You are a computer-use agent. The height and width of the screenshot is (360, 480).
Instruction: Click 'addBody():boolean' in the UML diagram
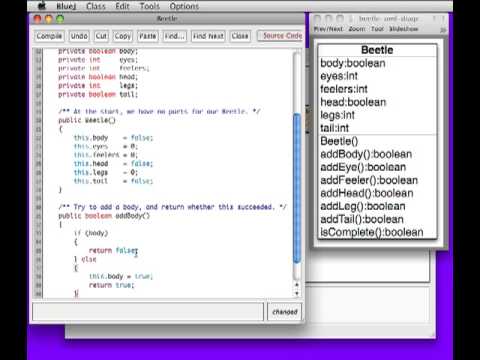[366, 154]
